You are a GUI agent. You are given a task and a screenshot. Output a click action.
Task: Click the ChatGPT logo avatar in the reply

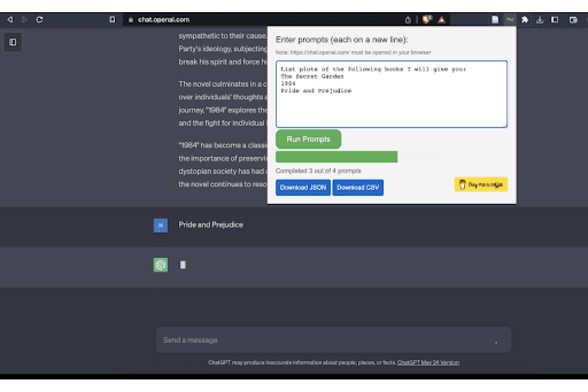(x=161, y=265)
